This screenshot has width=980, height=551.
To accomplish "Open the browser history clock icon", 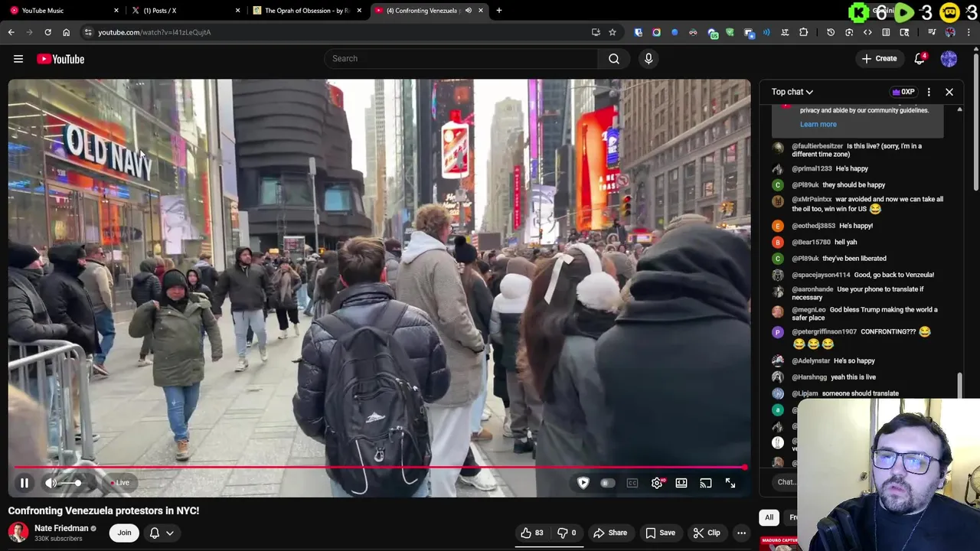I will [831, 32].
